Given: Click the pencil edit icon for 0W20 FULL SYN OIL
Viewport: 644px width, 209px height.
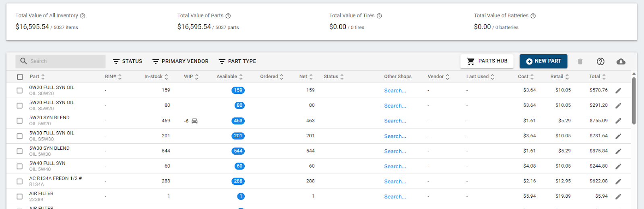Looking at the screenshot, I should click(618, 91).
